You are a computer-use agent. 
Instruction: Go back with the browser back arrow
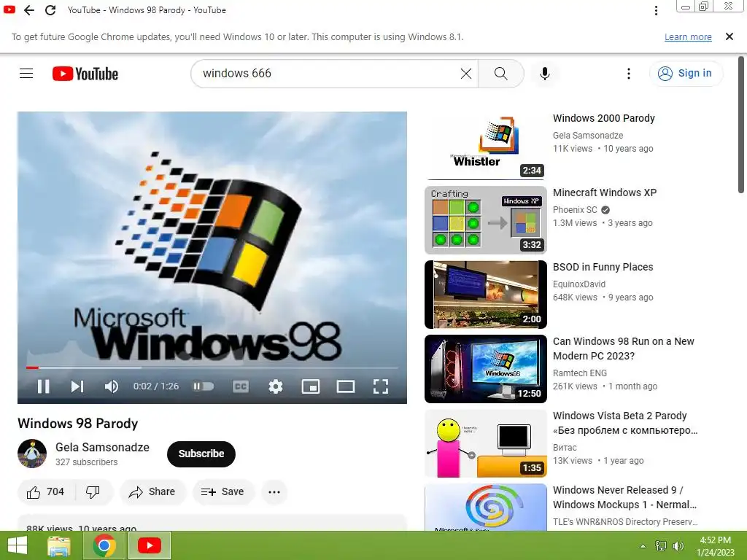click(29, 10)
